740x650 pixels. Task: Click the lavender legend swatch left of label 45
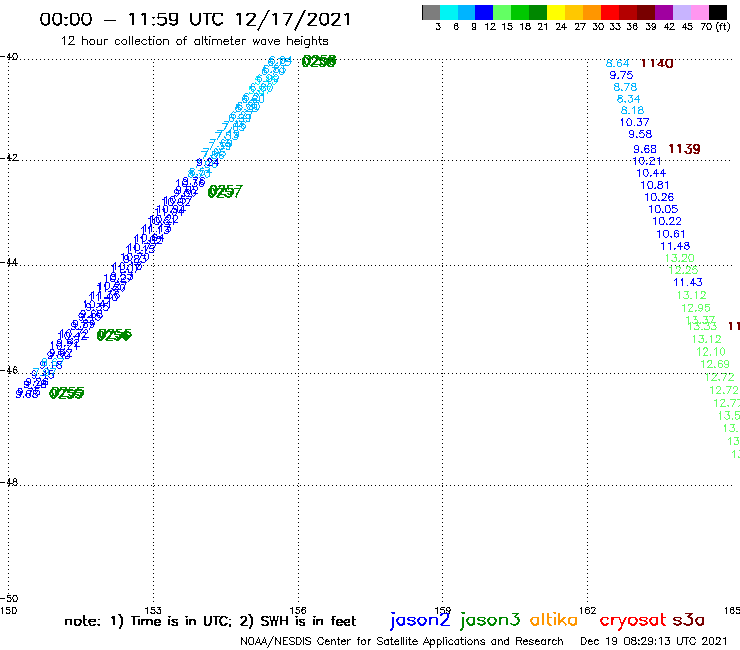point(681,12)
